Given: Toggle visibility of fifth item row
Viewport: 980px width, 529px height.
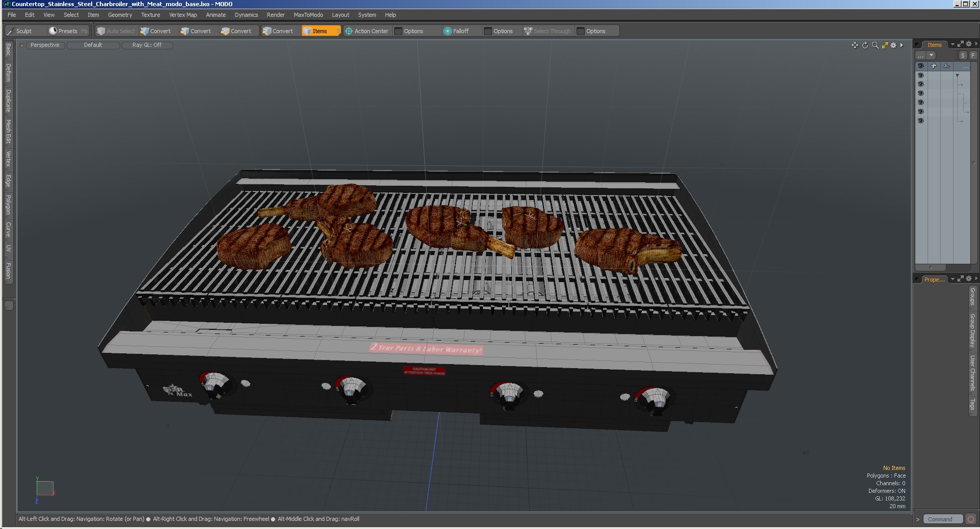Looking at the screenshot, I should tap(920, 112).
